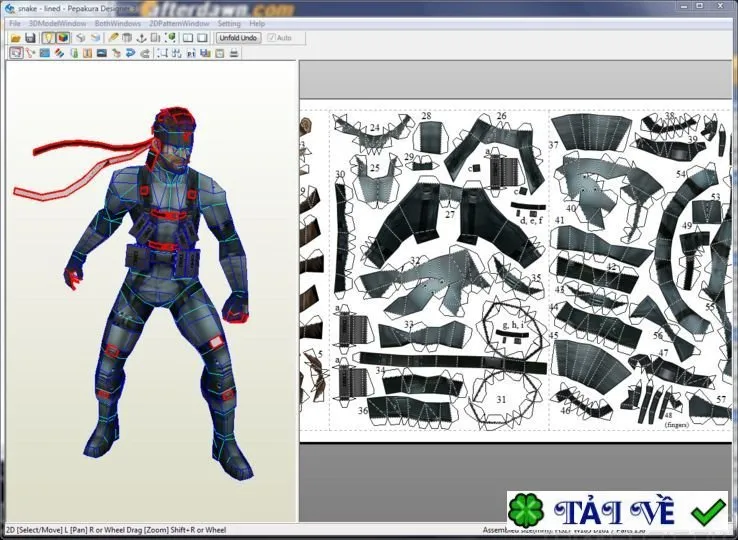Viewport: 738px width, 540px height.
Task: Click the dotted selection rectangle icon
Action: click(162, 53)
